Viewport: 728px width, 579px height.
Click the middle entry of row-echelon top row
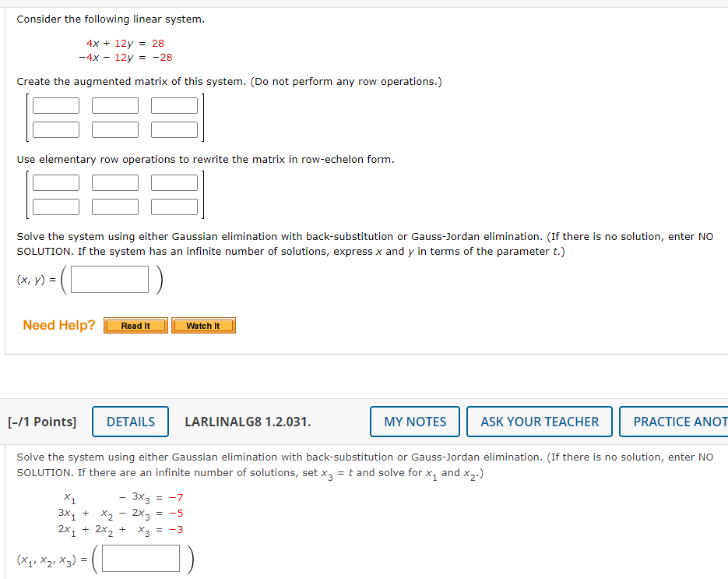[x=114, y=182]
